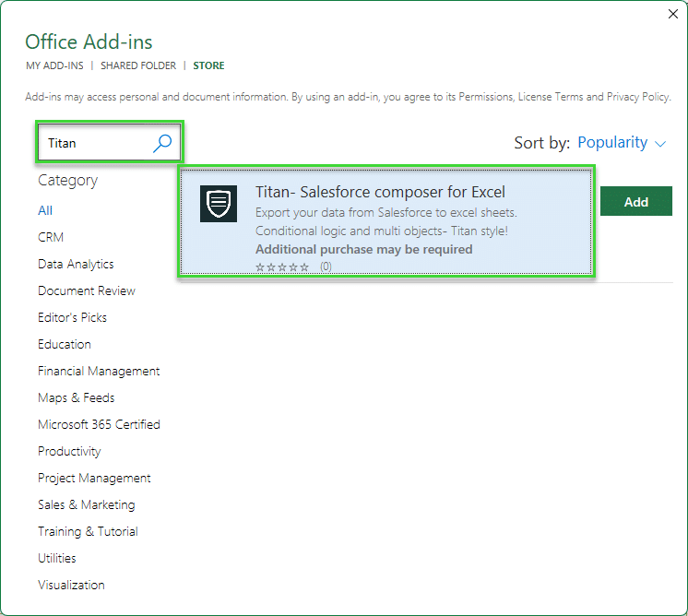Select the STORE tab

coord(208,65)
